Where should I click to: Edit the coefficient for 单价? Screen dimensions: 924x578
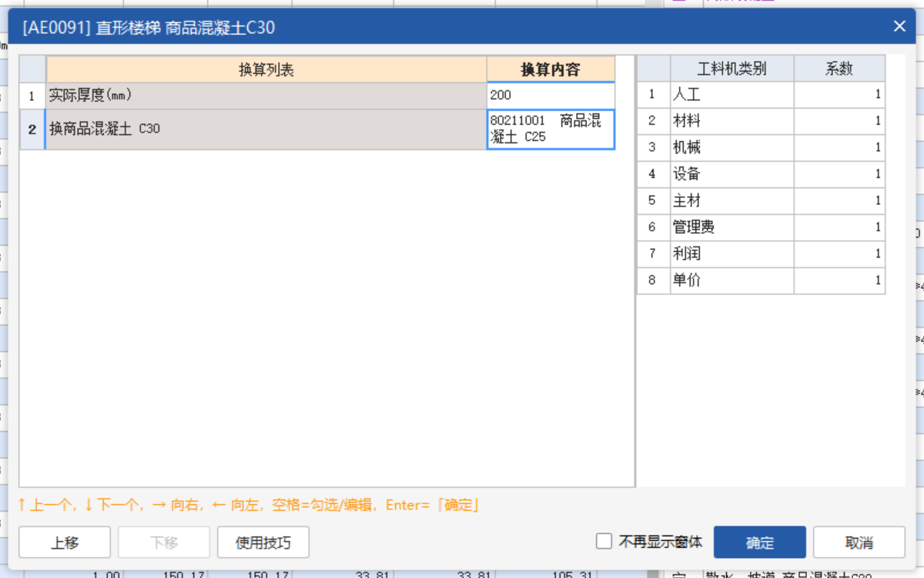point(839,281)
